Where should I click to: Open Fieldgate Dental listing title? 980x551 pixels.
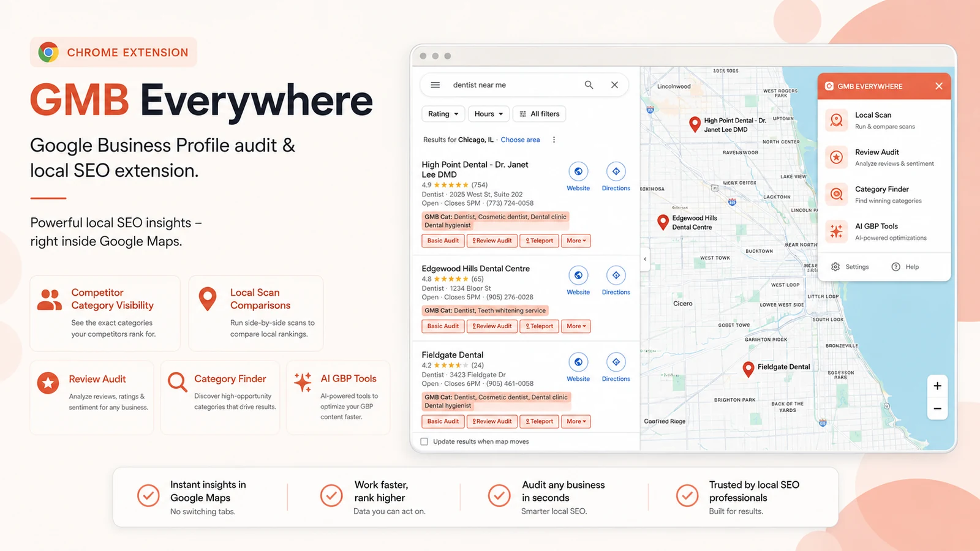tap(452, 355)
